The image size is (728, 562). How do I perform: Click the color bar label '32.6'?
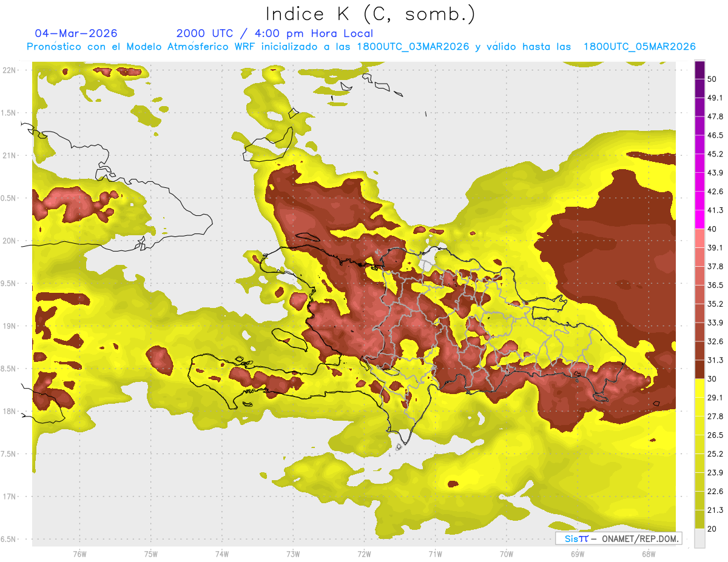click(715, 341)
